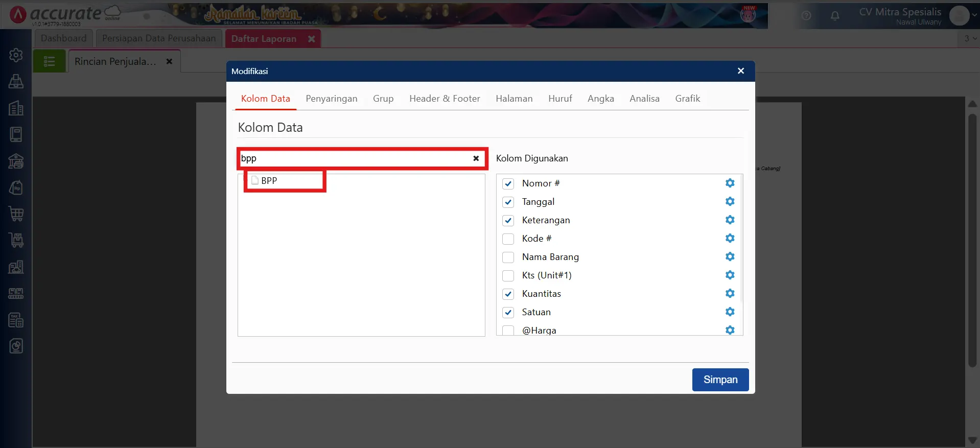Close the Modifikasi dialog
Screen dimensions: 980x448
(740, 71)
